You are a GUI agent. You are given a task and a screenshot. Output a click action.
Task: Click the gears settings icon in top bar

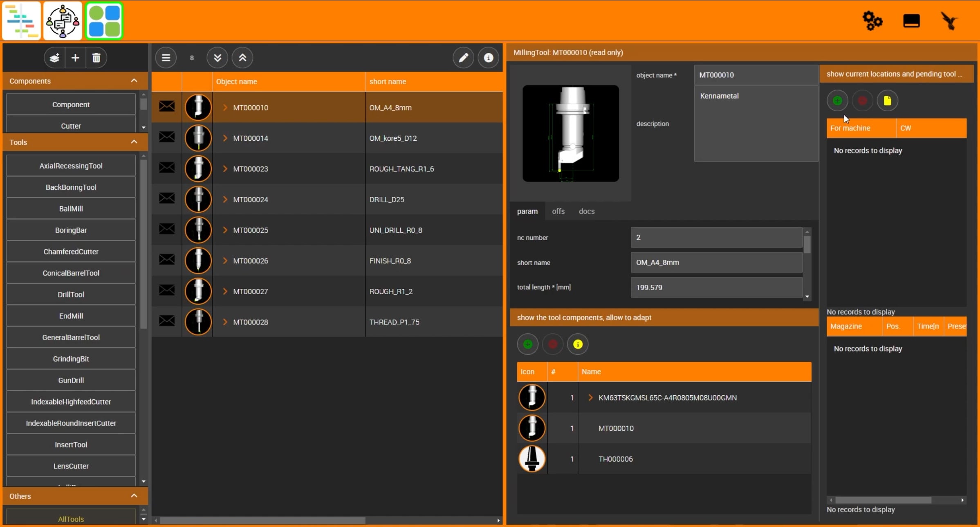(x=872, y=21)
